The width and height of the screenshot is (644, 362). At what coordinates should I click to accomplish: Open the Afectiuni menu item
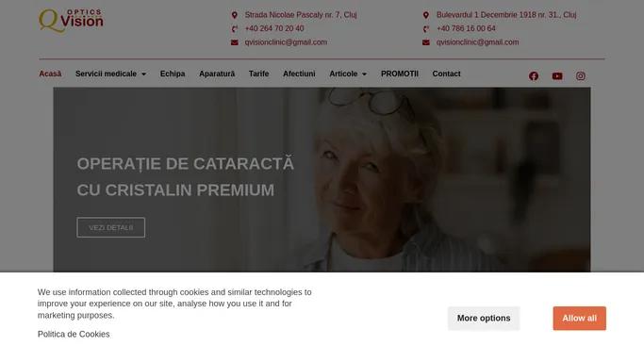pyautogui.click(x=299, y=74)
